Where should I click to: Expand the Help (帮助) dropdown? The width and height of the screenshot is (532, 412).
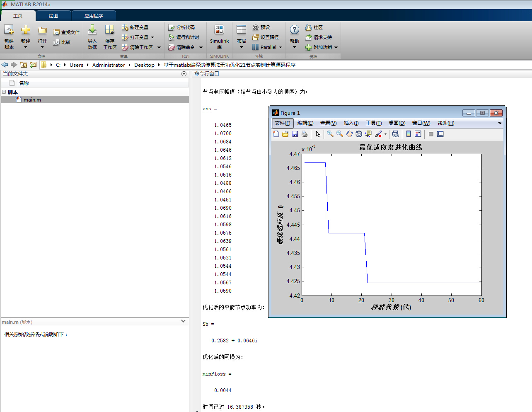[295, 47]
